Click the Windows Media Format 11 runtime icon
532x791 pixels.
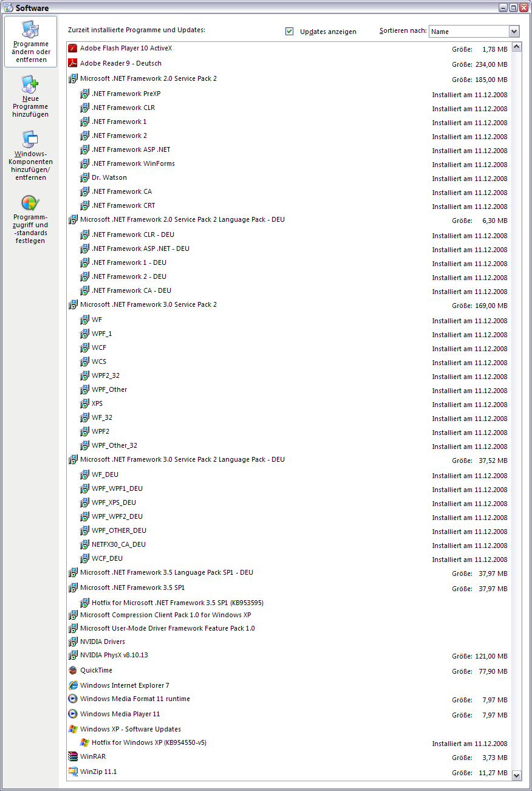click(x=73, y=699)
